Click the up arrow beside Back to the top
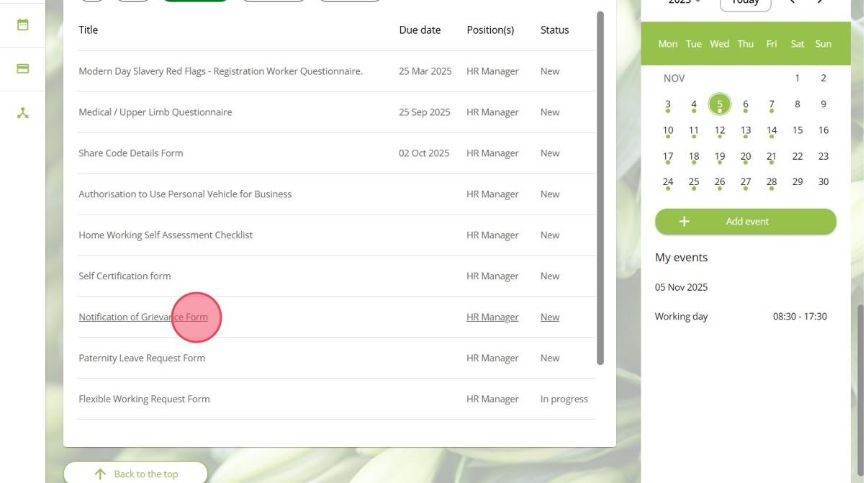Image resolution: width=864 pixels, height=483 pixels. pyautogui.click(x=99, y=474)
